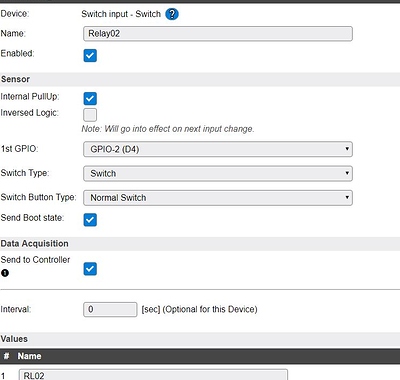The width and height of the screenshot is (400, 380).
Task: Click the Name column header in Values table
Action: [x=29, y=356]
